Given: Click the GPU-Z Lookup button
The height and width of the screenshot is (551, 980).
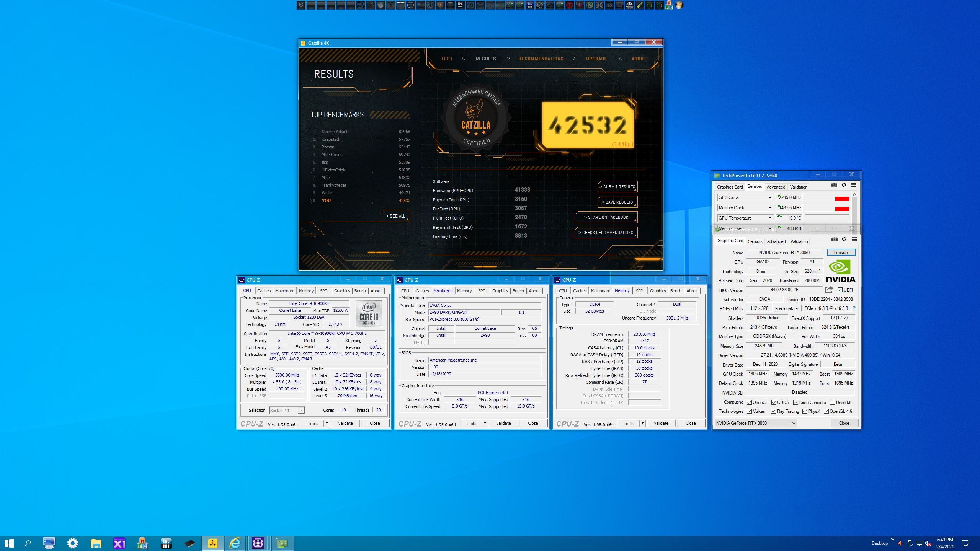Looking at the screenshot, I should (x=841, y=253).
